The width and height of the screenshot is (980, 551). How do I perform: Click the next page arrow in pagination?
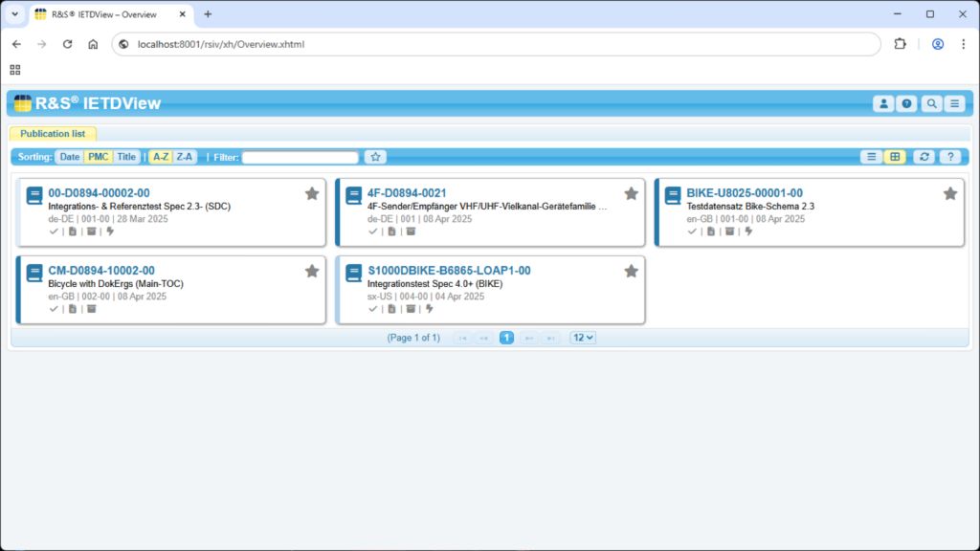pos(529,337)
